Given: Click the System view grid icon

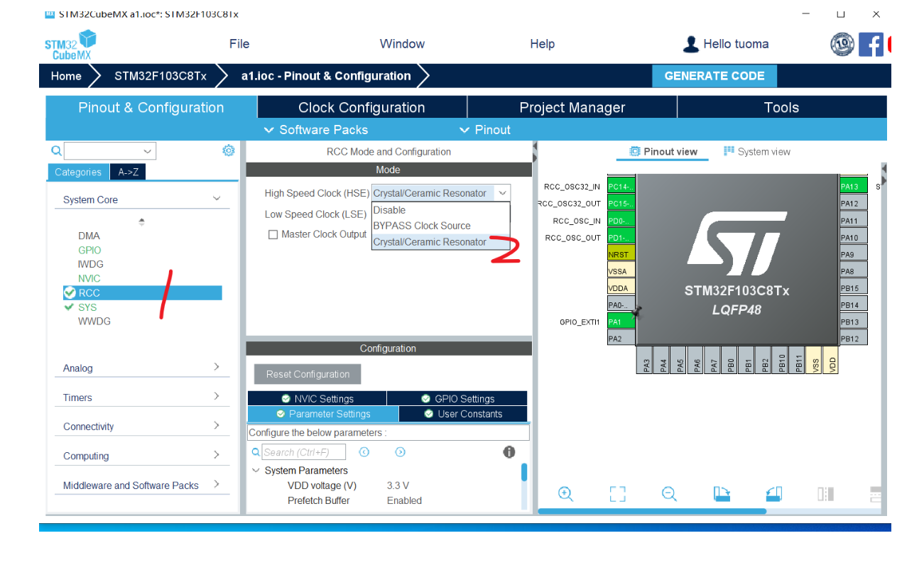Looking at the screenshot, I should pos(729,151).
